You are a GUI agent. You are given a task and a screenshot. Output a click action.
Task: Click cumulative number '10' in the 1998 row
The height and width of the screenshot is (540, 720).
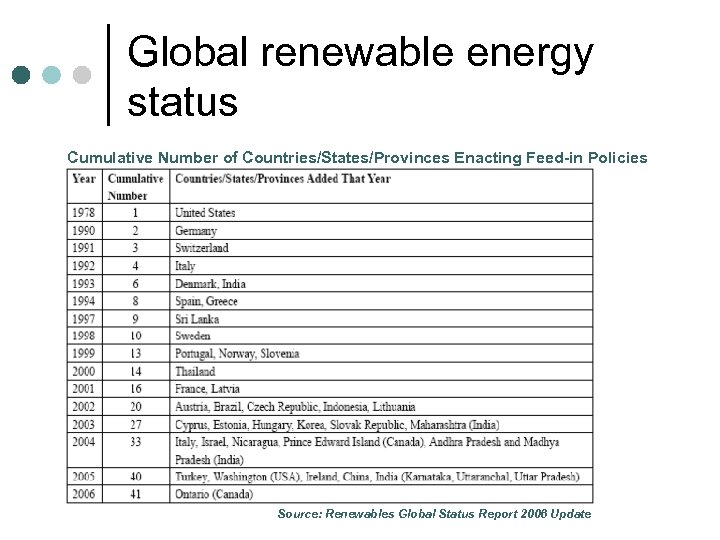(135, 336)
